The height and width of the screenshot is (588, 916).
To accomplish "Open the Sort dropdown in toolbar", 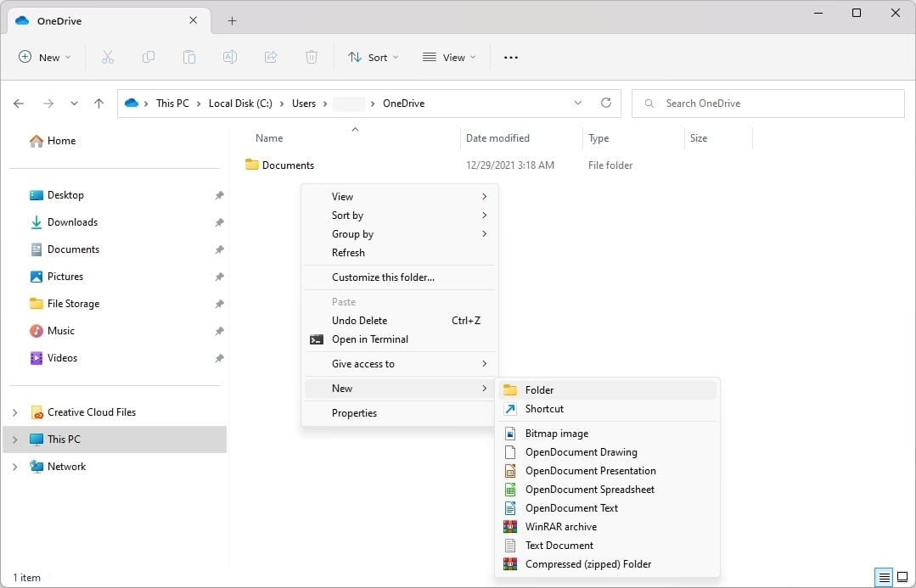I will pos(374,57).
